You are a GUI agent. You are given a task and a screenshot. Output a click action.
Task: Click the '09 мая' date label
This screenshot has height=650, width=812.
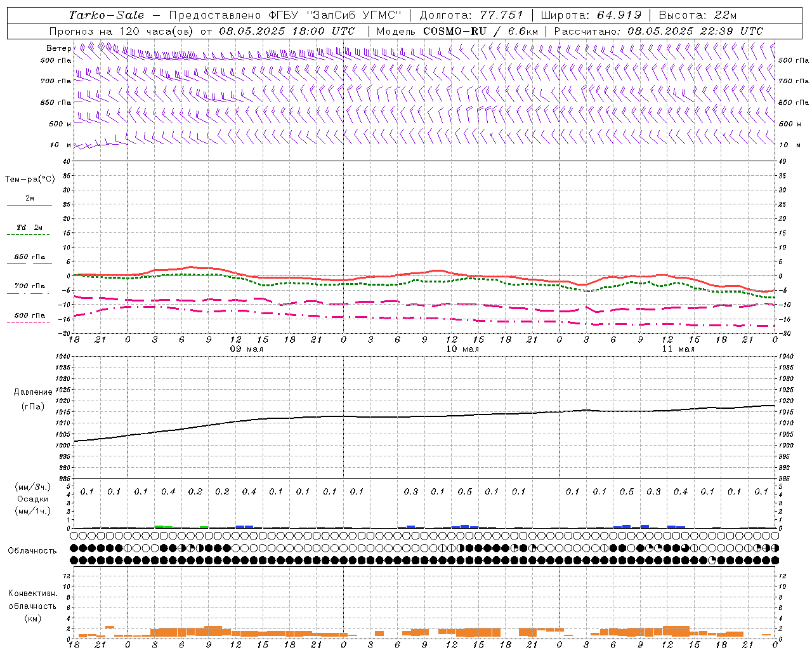click(x=247, y=349)
